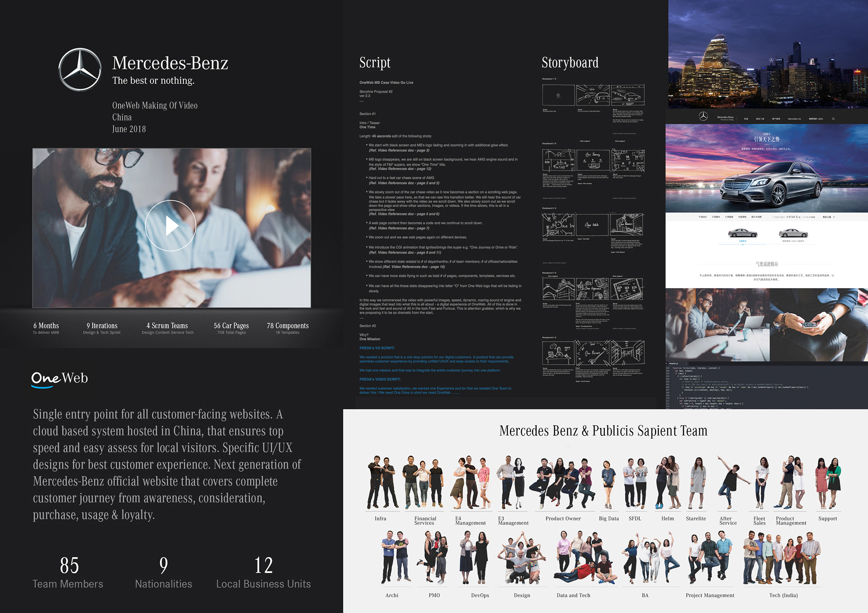This screenshot has width=868, height=613.
Task: Click the FREDA'S VO SCRIPT blue heading
Action: coord(377,348)
